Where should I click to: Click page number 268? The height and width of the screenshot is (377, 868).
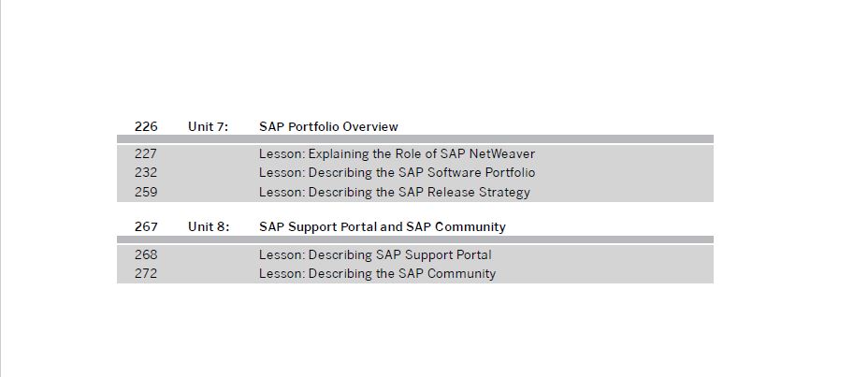146,254
